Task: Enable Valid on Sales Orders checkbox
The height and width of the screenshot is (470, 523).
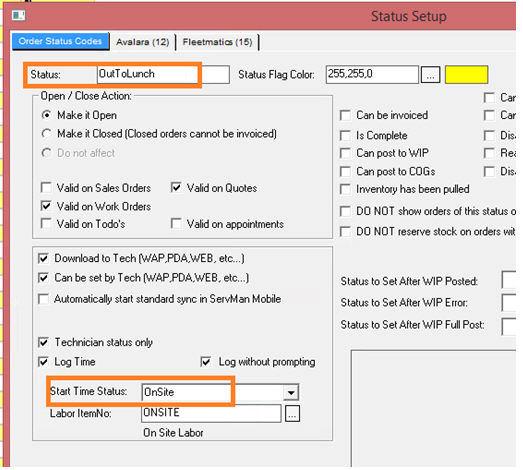Action: point(46,187)
